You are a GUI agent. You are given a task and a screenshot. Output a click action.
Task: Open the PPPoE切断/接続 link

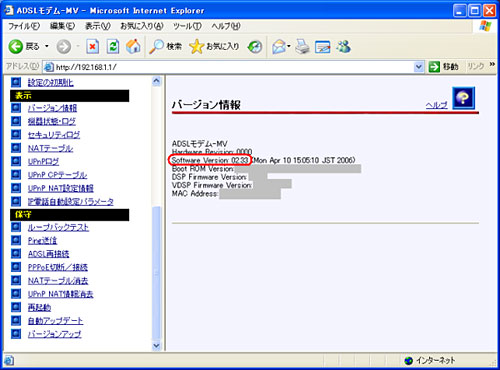[58, 267]
